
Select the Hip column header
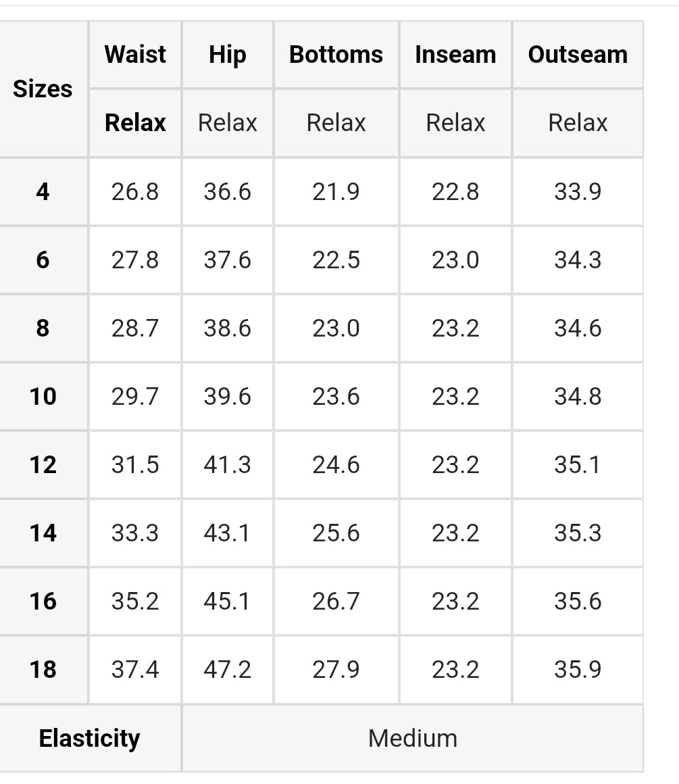pos(228,55)
